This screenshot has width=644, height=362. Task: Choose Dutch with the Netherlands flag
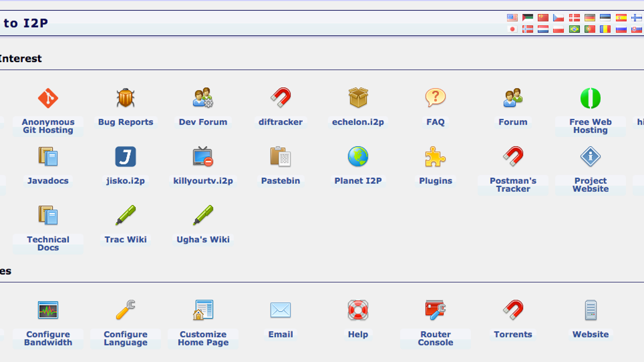[x=543, y=29]
